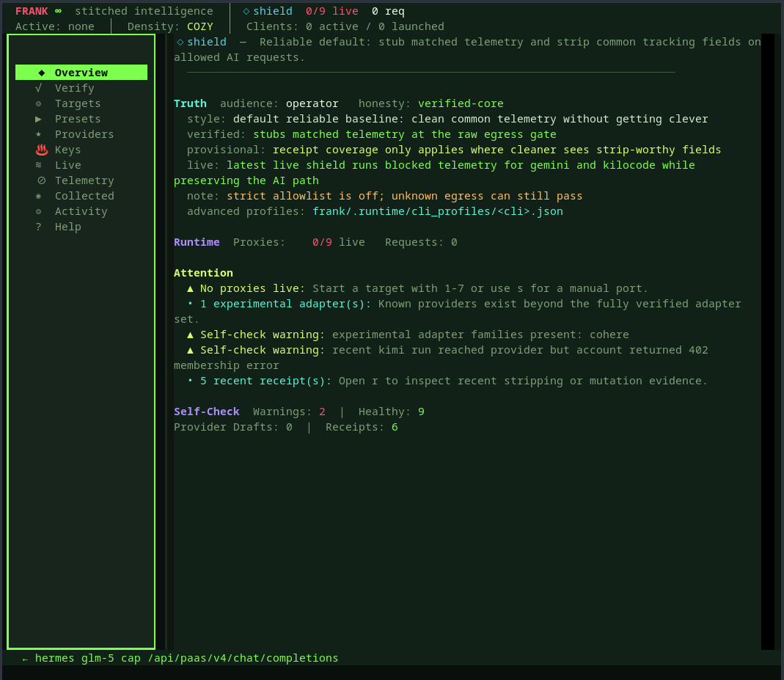Click the '5 recent receipt(s)' notice

click(265, 381)
